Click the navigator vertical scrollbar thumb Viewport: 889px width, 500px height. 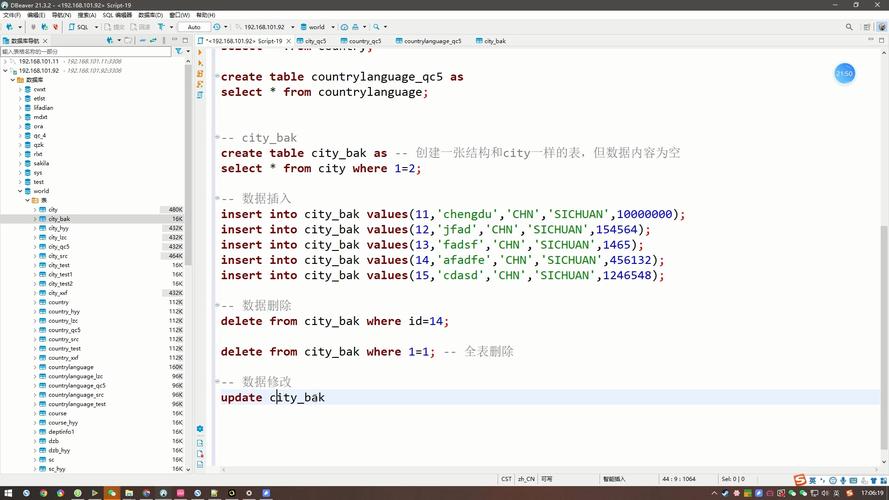click(188, 164)
